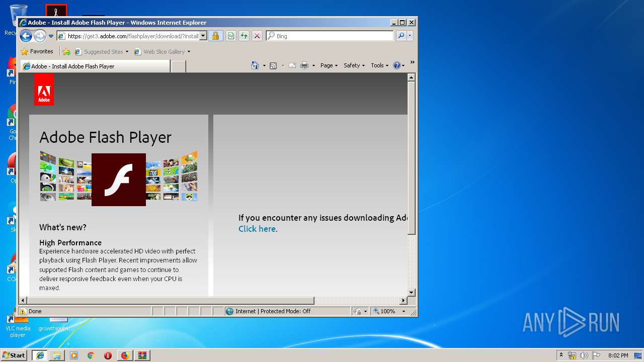The width and height of the screenshot is (644, 362).
Task: Open Opera from the taskbar
Action: [108, 355]
